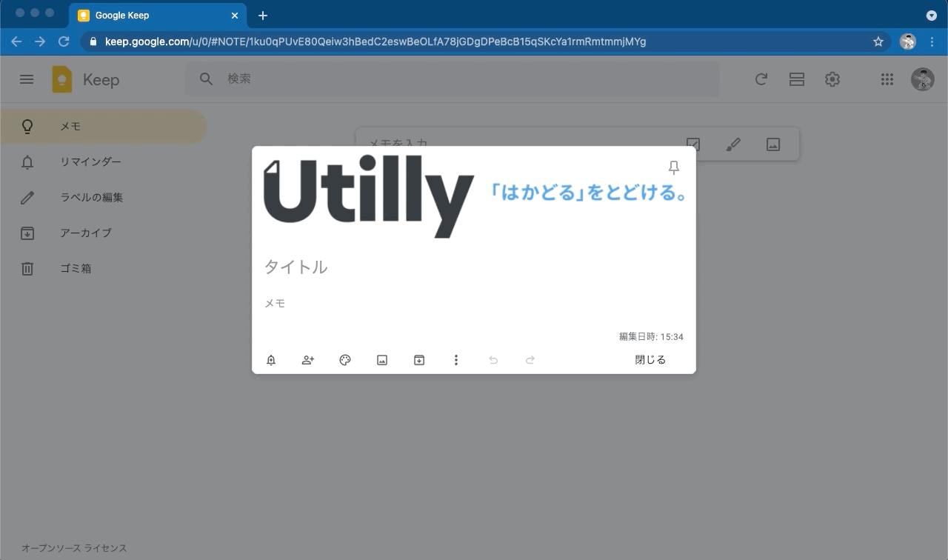Click the redo arrow in note toolbar
Screen dimensions: 948x560
[530, 360]
